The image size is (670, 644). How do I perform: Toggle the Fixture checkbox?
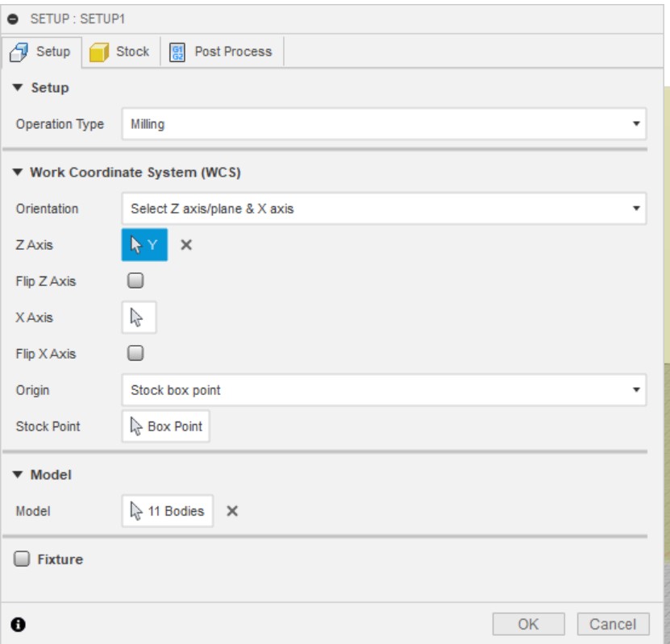(x=22, y=559)
